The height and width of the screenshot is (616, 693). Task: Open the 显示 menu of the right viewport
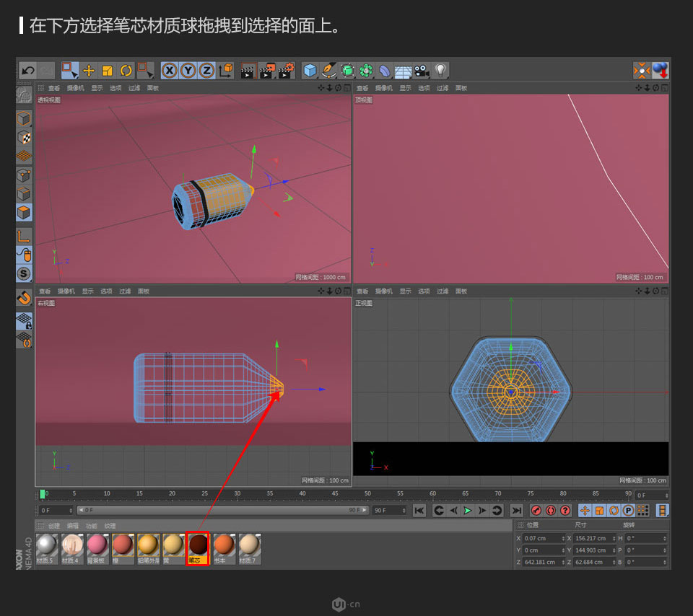pos(87,291)
